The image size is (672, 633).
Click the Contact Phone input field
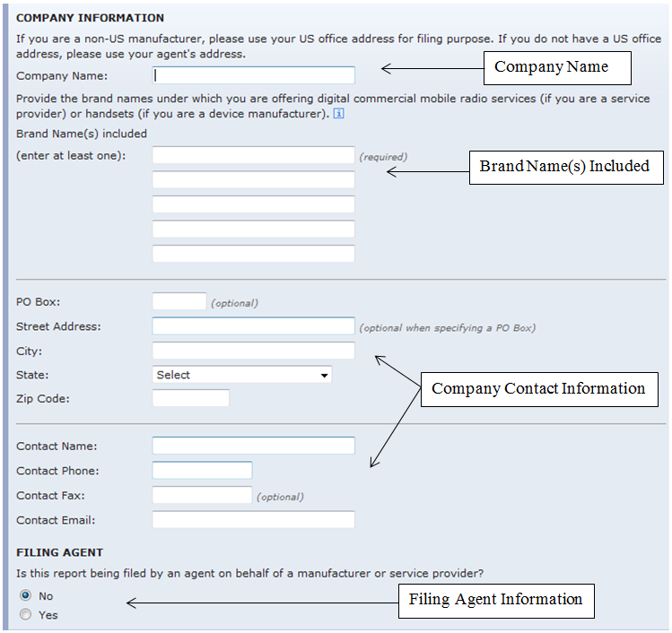203,471
